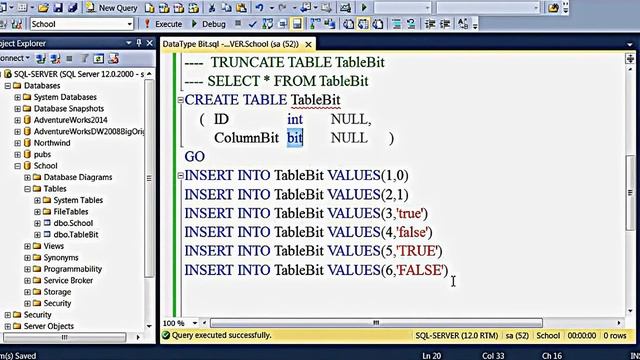Collapse the CREATE TABLE code block
640x360 pixels.
tap(180, 100)
